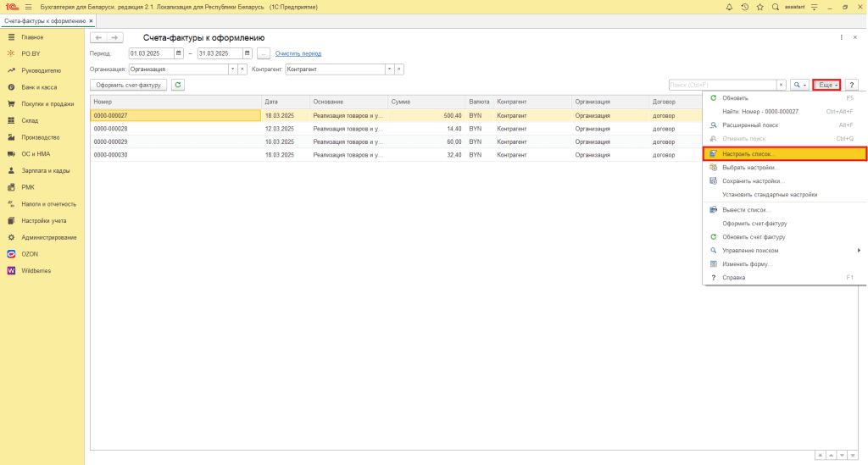Select row 0000-000030

pos(396,155)
